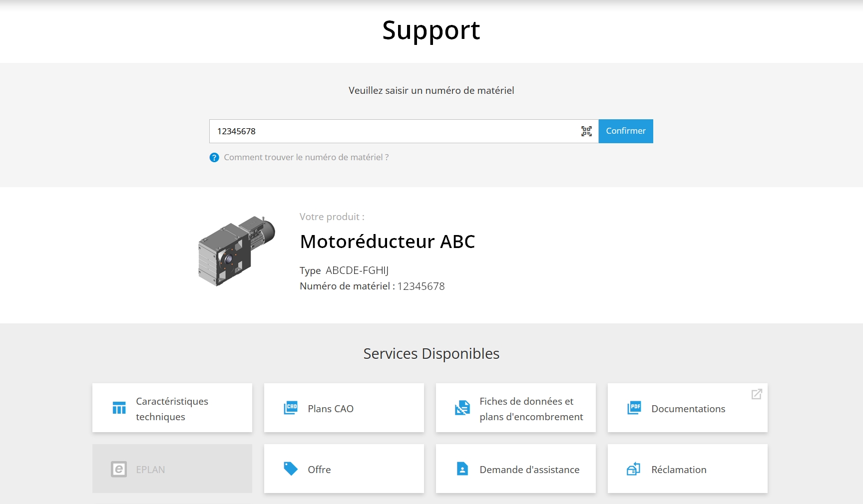Click the external link icon on Documentations

[757, 394]
